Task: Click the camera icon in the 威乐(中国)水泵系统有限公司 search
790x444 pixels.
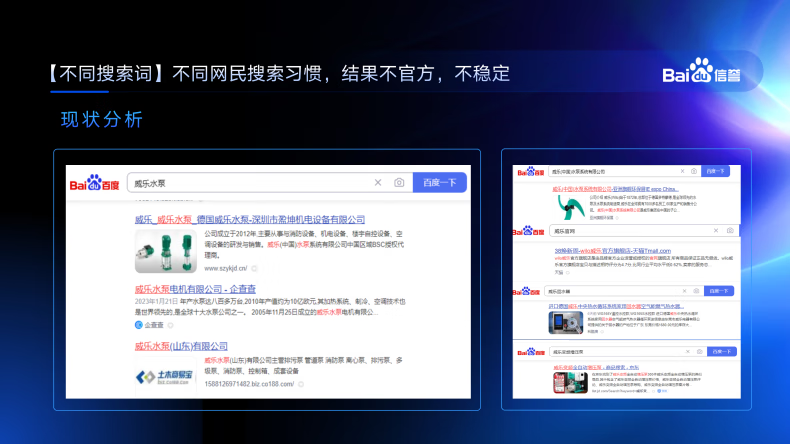Action: coord(694,171)
